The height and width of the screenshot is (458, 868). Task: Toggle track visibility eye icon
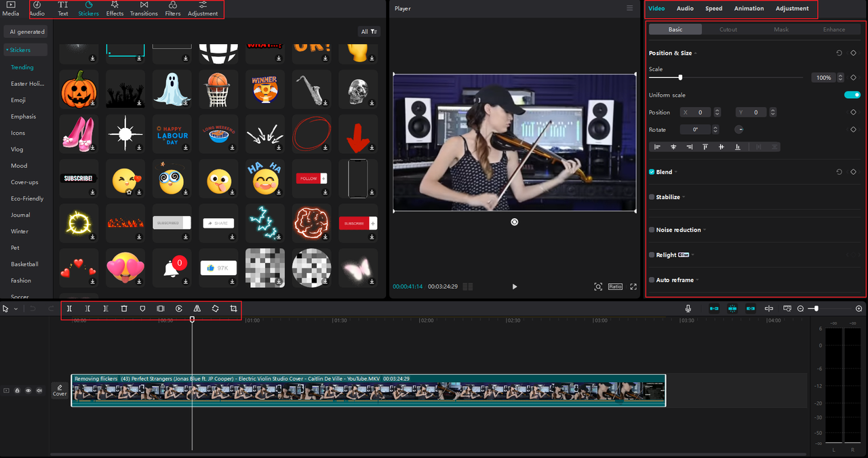point(28,390)
